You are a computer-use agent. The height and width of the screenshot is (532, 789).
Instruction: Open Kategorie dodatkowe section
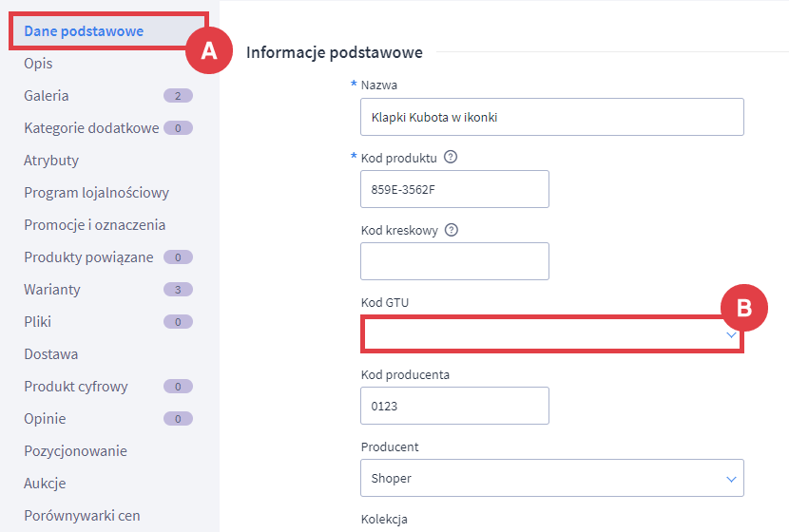click(91, 128)
